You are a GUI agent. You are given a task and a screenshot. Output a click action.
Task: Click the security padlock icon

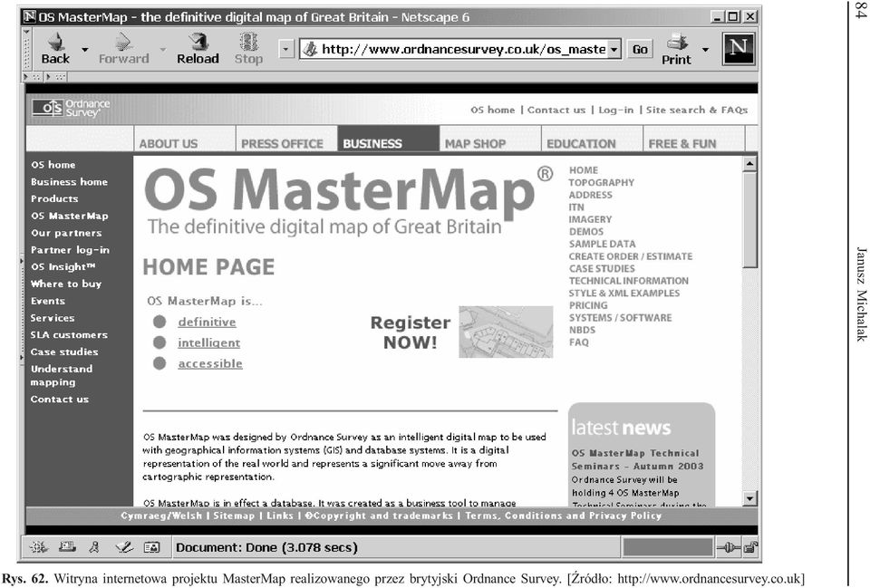(750, 548)
